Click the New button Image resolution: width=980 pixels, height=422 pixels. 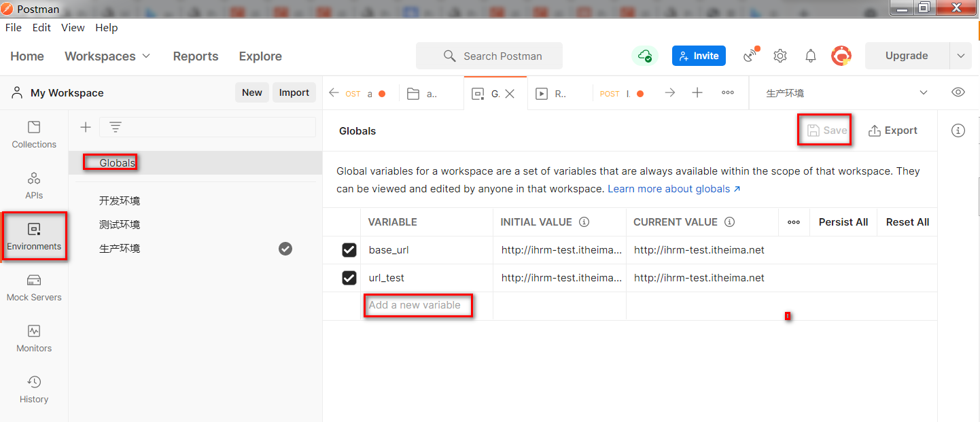tap(252, 93)
